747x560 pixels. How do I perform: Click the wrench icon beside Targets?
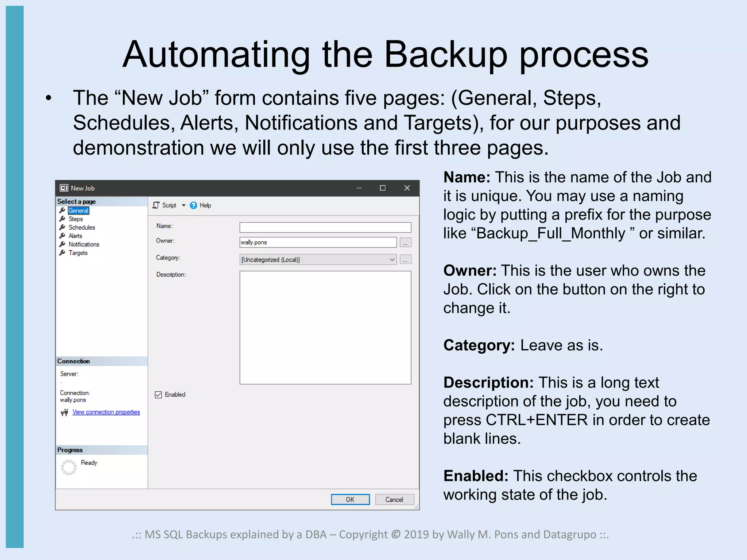pyautogui.click(x=62, y=253)
